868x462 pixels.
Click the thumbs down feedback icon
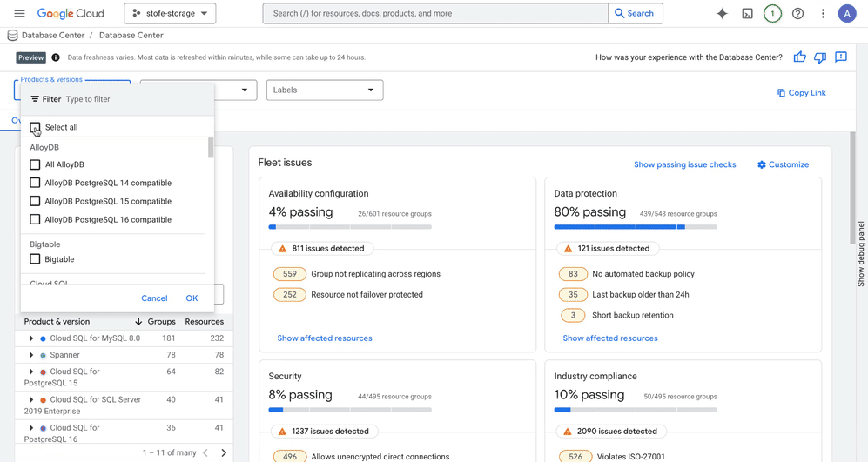(820, 57)
